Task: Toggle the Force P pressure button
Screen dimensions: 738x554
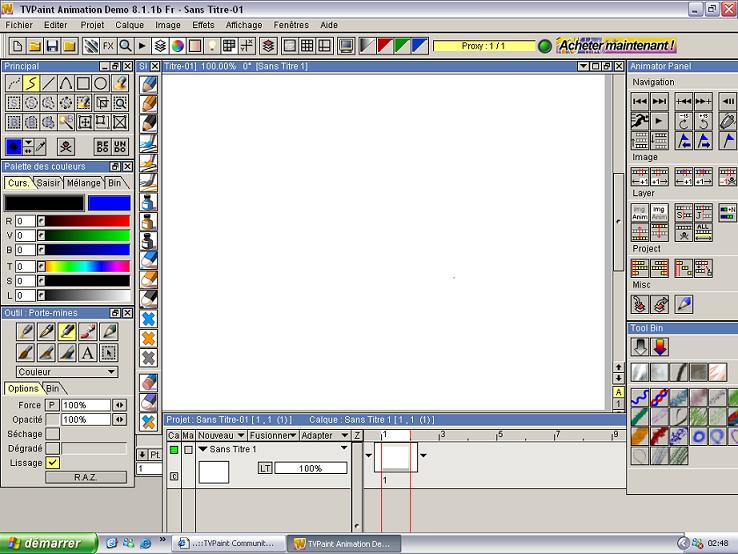Action: (x=52, y=405)
